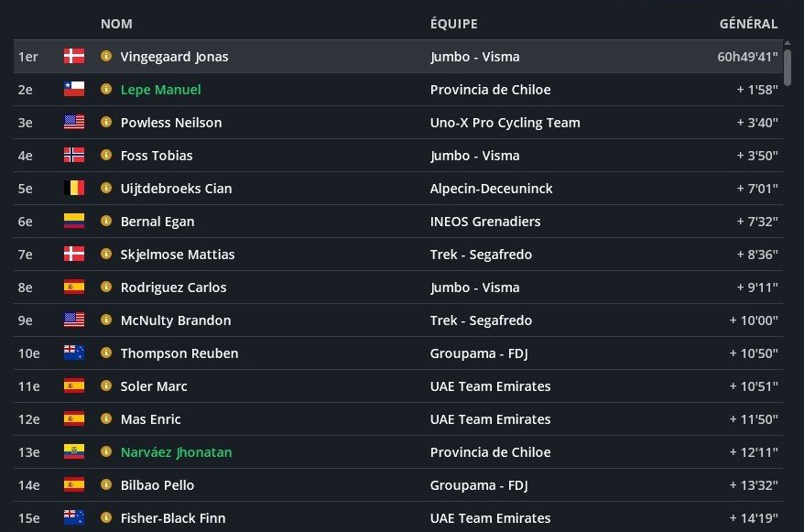Click the Ecuador flag for Narváez Jhonatan
This screenshot has width=804, height=532.
click(74, 452)
